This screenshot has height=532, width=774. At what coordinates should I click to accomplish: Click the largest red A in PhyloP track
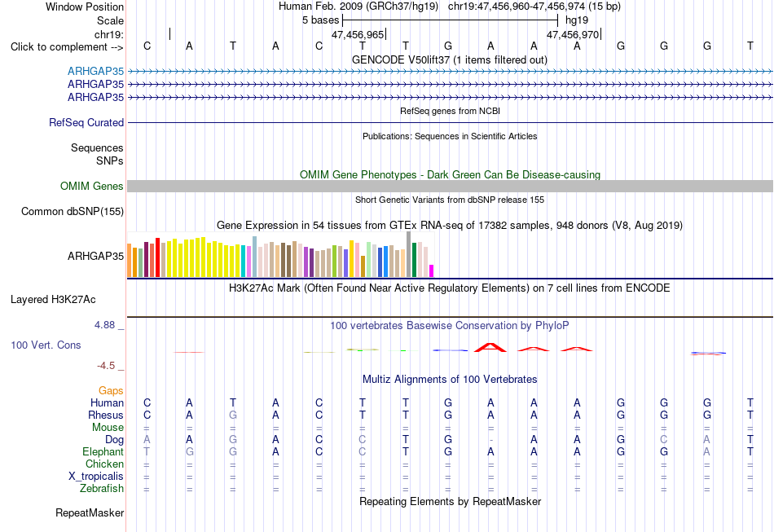click(490, 347)
